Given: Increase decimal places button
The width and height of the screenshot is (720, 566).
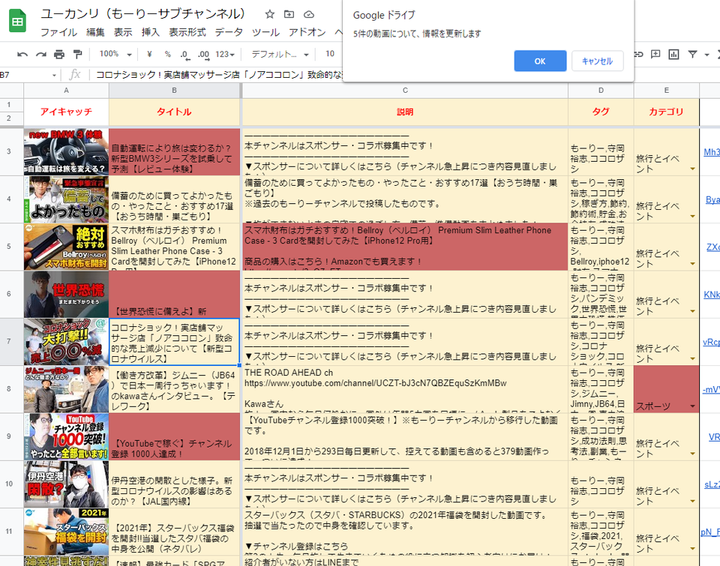Looking at the screenshot, I should tap(203, 55).
